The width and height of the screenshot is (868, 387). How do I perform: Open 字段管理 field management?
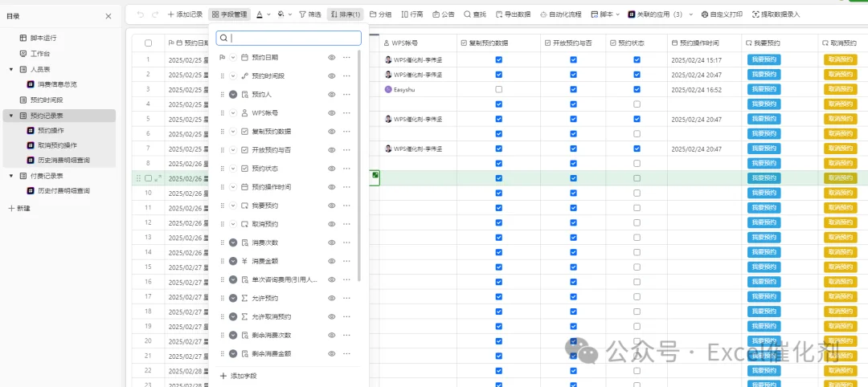(231, 14)
